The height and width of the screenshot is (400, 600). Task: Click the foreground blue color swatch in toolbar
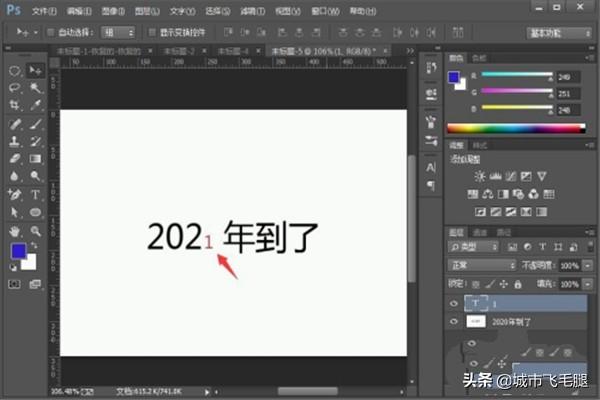coord(19,251)
